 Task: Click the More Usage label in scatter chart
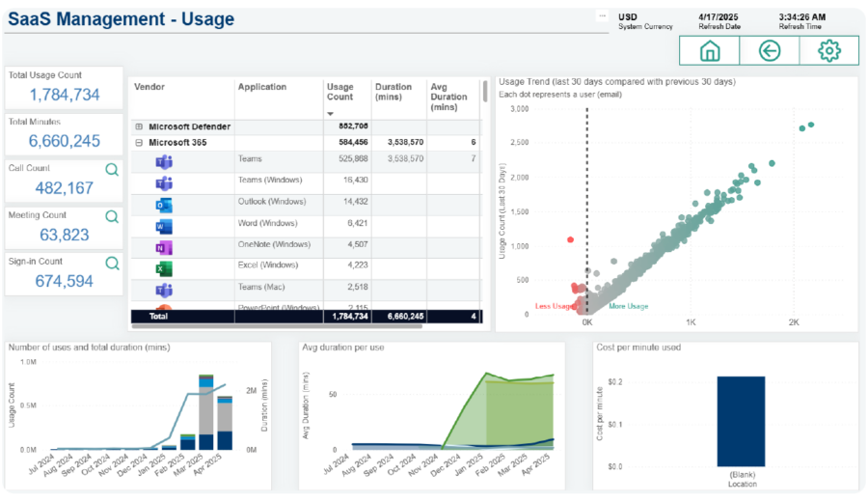point(628,306)
